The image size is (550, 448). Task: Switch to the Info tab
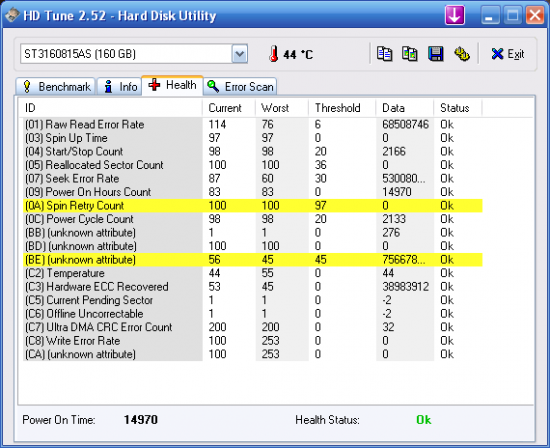(x=120, y=86)
